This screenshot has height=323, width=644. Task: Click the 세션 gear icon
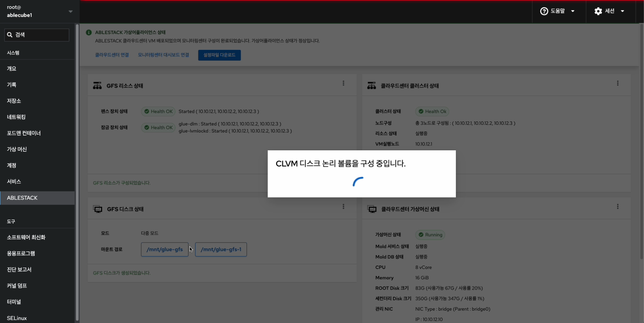pos(598,11)
